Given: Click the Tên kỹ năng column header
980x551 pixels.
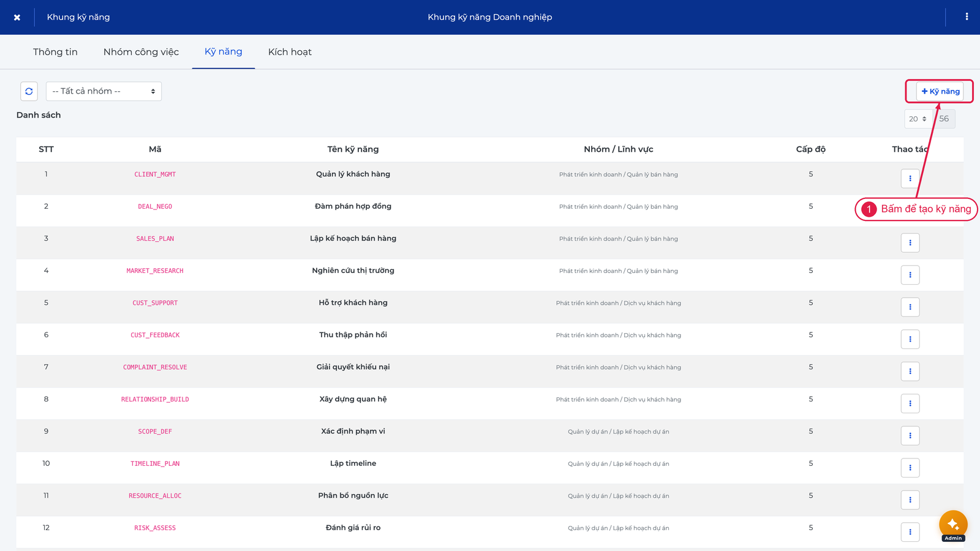Looking at the screenshot, I should coord(353,149).
